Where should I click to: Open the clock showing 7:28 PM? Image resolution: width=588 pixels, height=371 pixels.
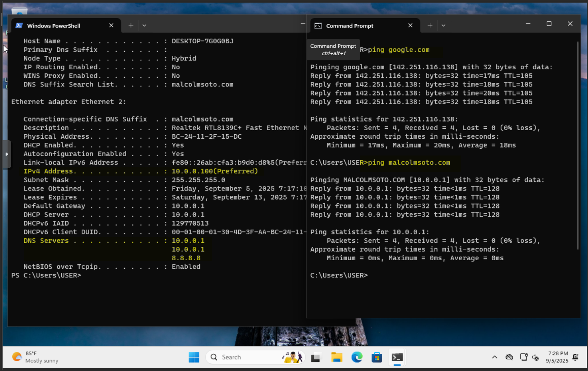point(557,357)
